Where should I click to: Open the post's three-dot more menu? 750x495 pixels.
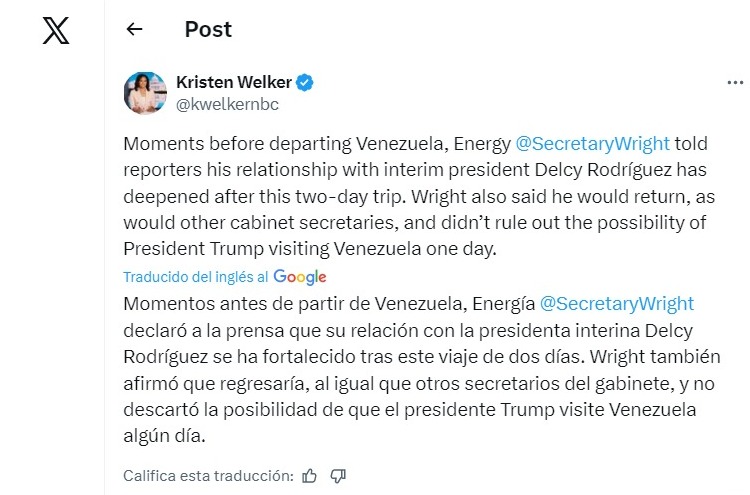(735, 83)
